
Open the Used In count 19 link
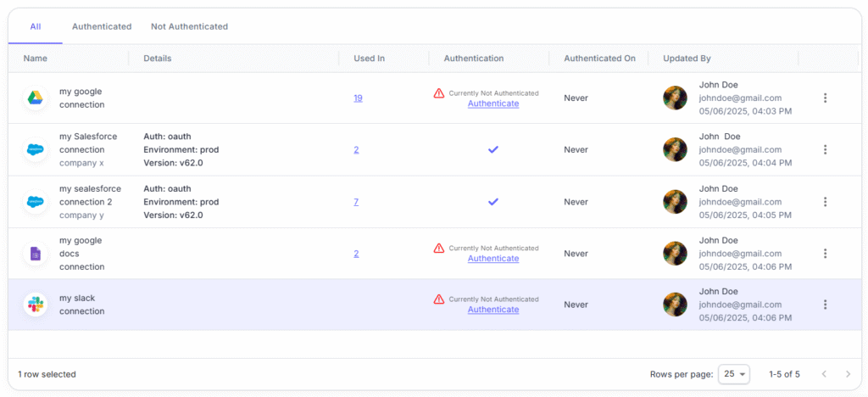(359, 98)
